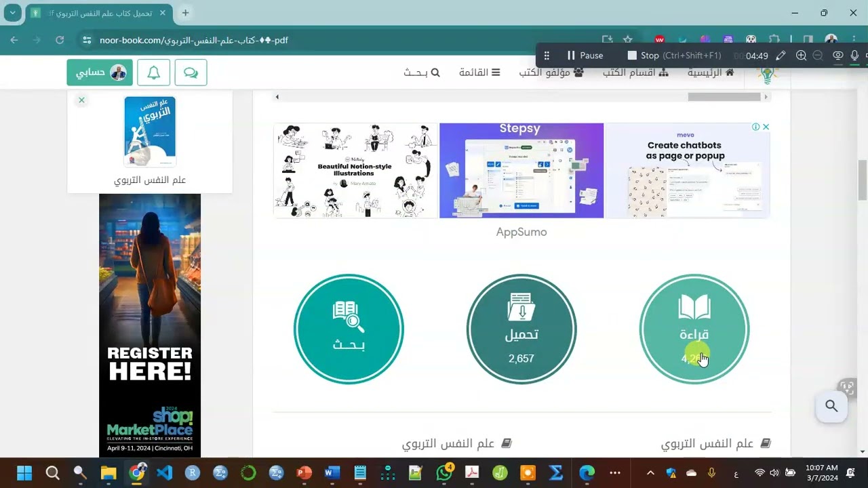Open Visual Studio Code from the taskbar
This screenshot has height=488, width=868.
pos(164,472)
